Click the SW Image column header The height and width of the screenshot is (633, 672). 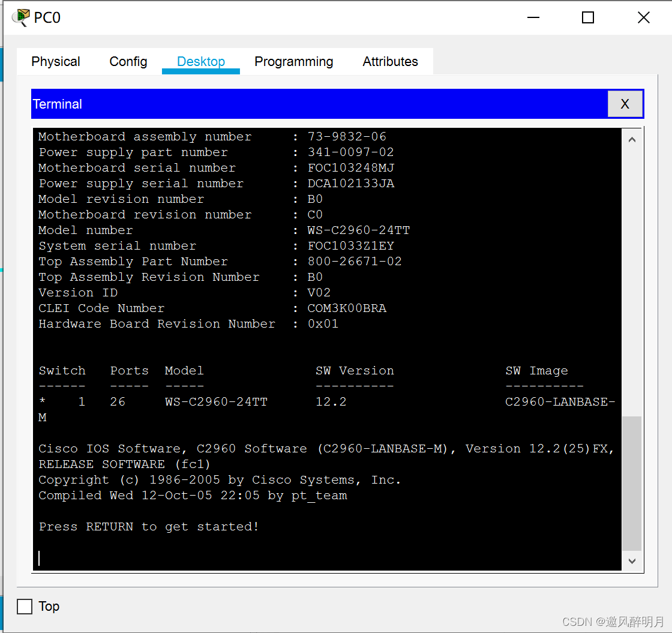pyautogui.click(x=536, y=371)
